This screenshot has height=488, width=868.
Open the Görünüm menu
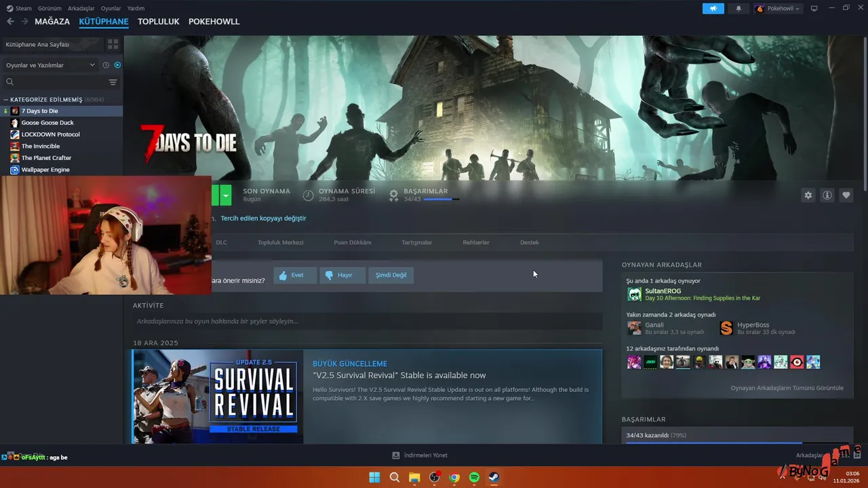point(50,8)
